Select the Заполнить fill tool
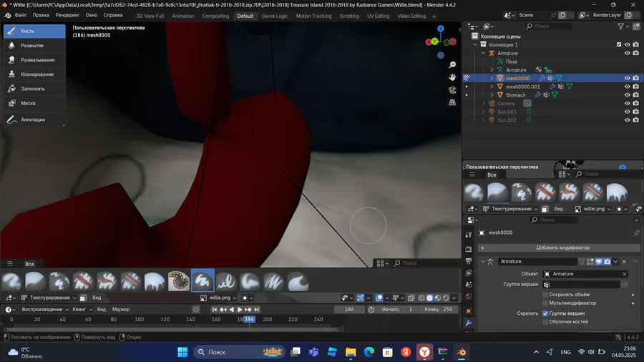644x362 pixels. pyautogui.click(x=34, y=89)
